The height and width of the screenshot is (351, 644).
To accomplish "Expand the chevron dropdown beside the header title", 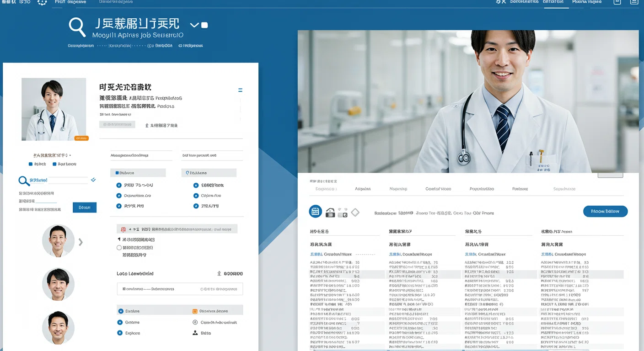I will click(x=194, y=25).
